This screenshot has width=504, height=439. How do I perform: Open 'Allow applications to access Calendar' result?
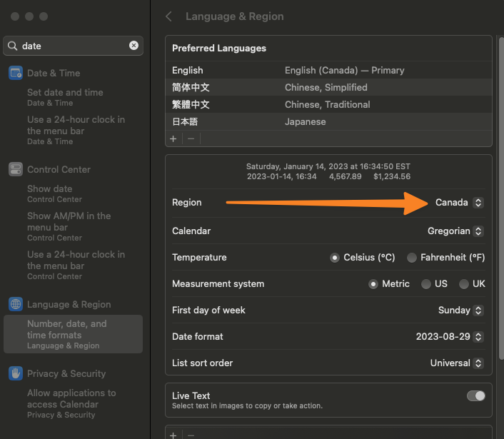pos(71,403)
